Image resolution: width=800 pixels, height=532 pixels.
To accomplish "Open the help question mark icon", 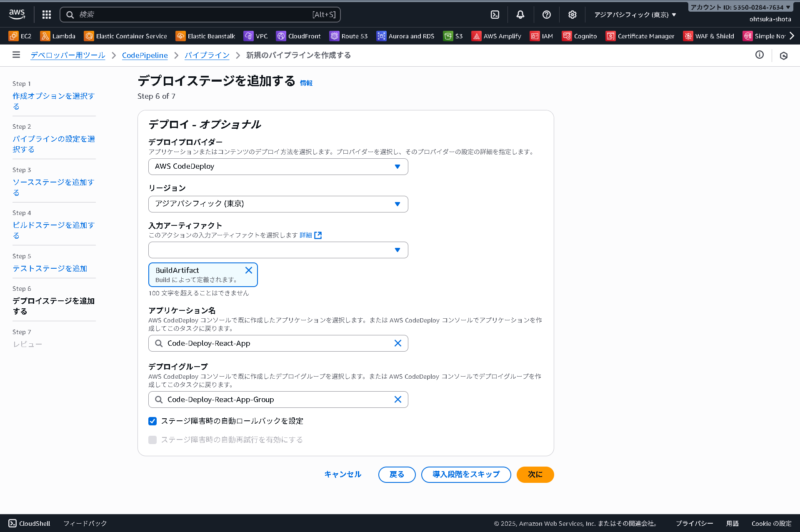I will [547, 14].
